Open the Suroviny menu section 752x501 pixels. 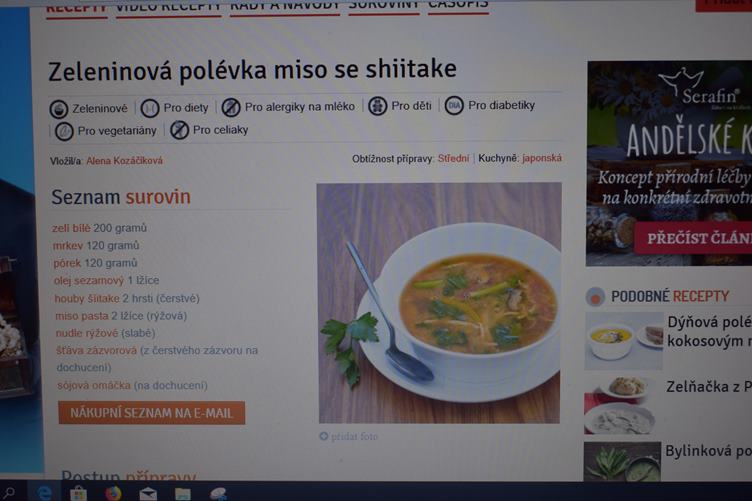point(384,5)
